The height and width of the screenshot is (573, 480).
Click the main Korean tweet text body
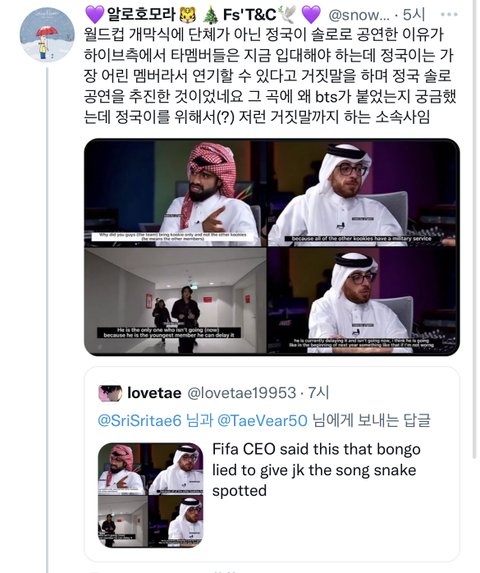tap(269, 76)
